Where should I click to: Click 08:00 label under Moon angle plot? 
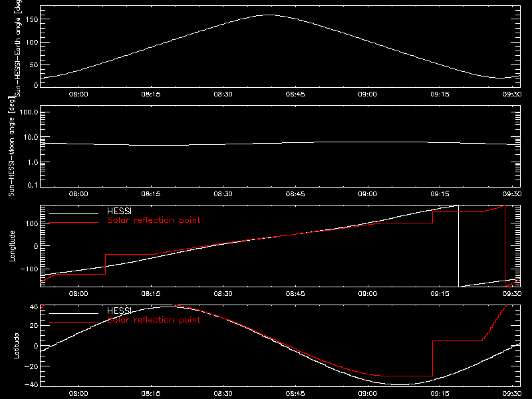(x=78, y=194)
